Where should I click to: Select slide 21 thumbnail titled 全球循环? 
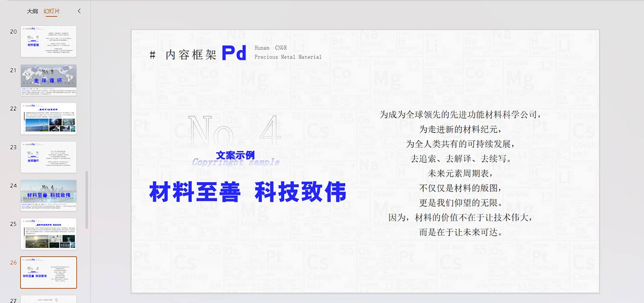click(x=48, y=80)
